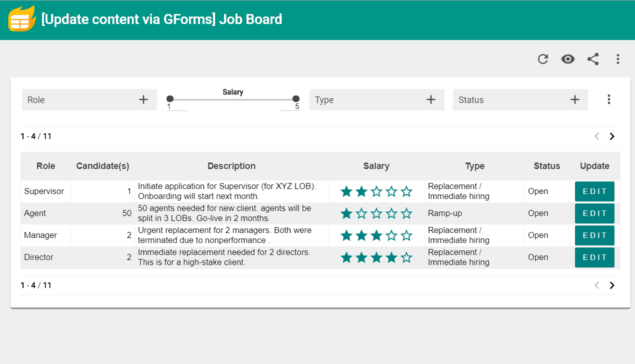Click the Salary minimum value field

(176, 106)
